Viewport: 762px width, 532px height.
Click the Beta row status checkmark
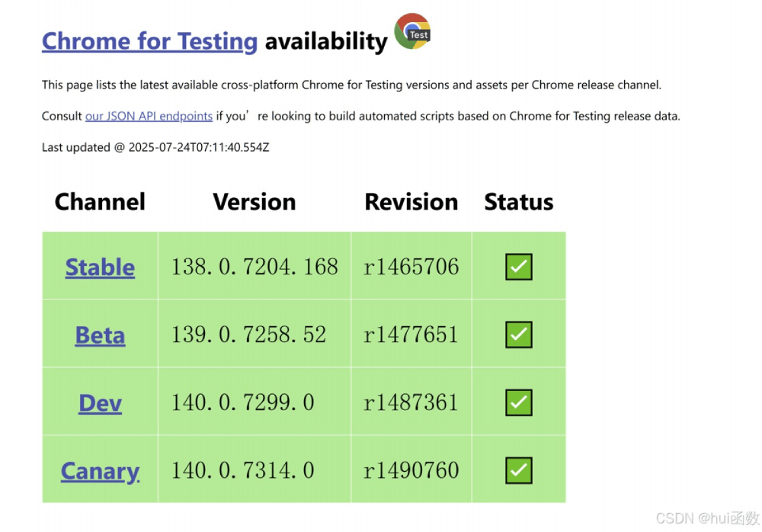coord(518,335)
